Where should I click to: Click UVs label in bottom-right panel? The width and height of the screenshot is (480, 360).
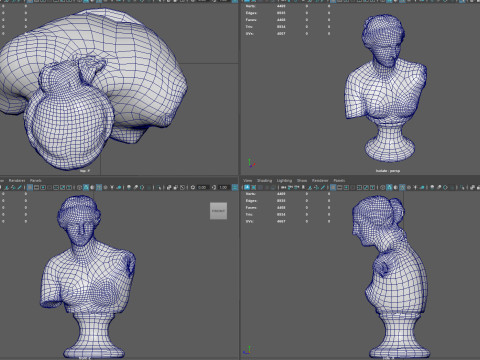(x=250, y=221)
